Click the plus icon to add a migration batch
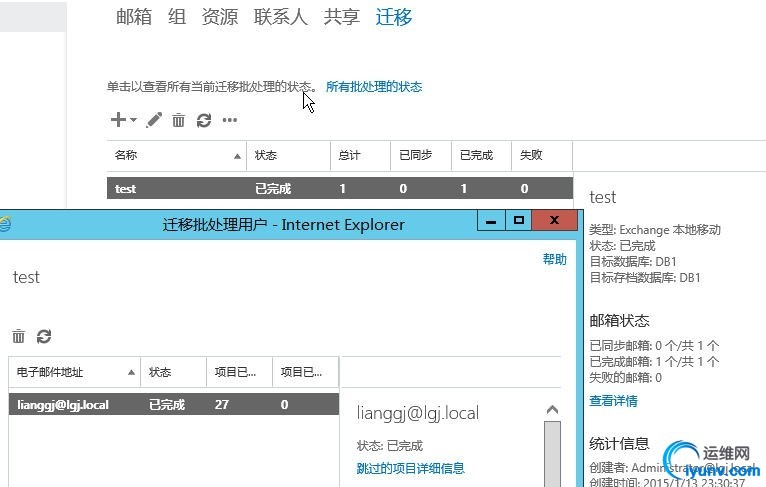Viewport: 766px width, 487px height. tap(118, 120)
